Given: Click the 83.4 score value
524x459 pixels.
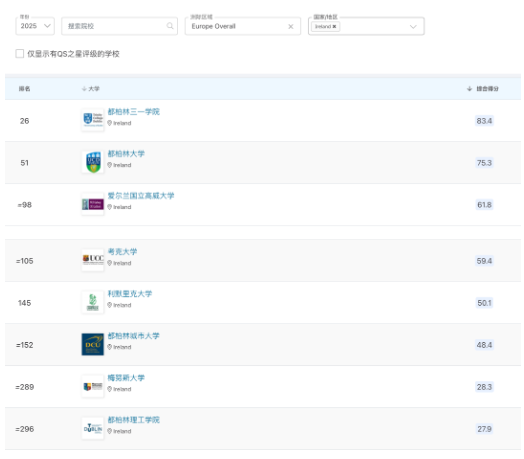Looking at the screenshot, I should coord(484,121).
